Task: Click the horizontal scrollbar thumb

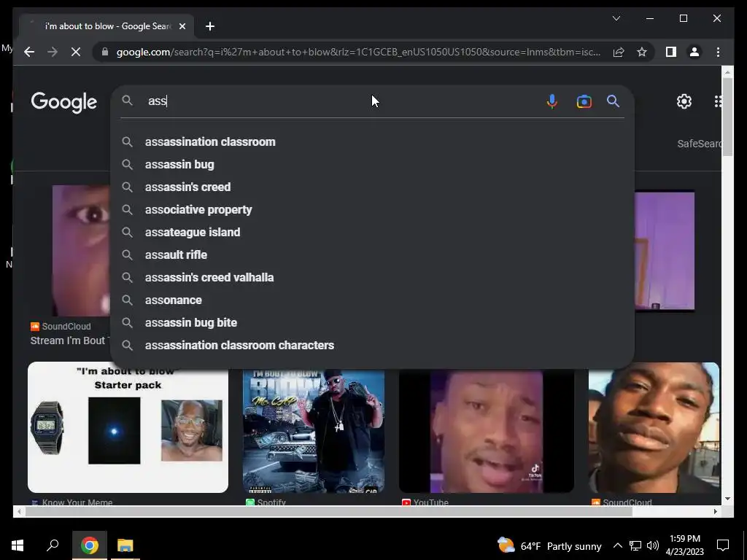Action: click(329, 511)
